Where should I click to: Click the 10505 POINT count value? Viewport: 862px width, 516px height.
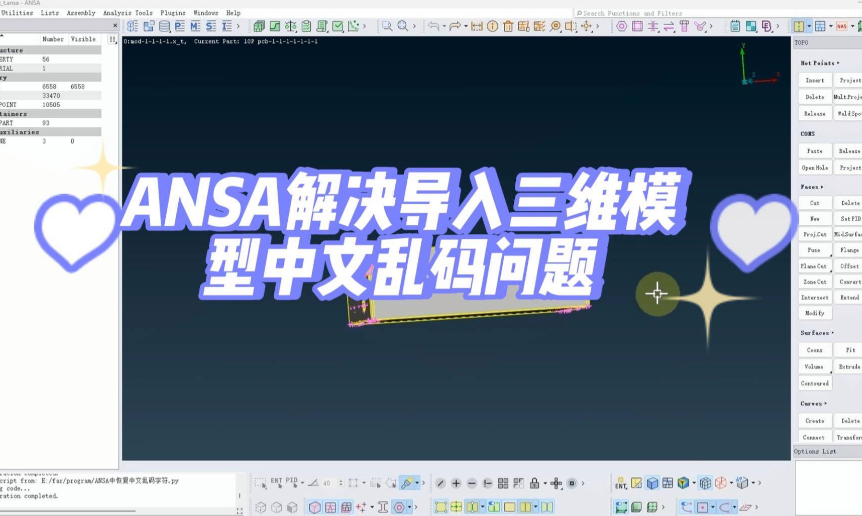coord(51,104)
